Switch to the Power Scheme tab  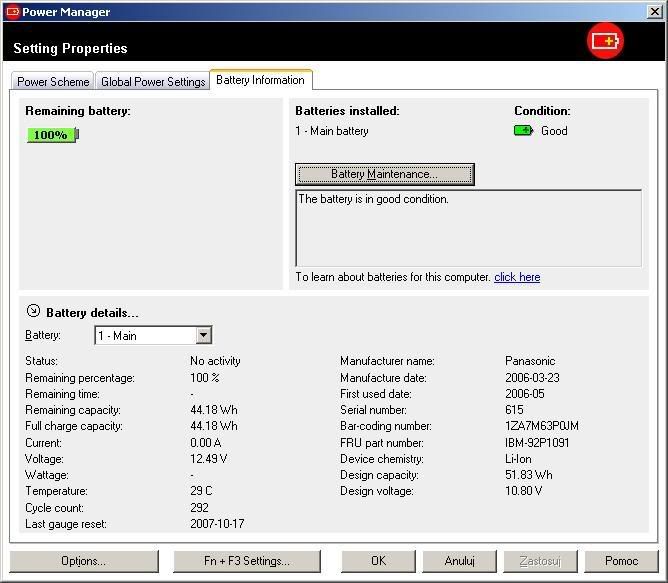pyautogui.click(x=53, y=82)
